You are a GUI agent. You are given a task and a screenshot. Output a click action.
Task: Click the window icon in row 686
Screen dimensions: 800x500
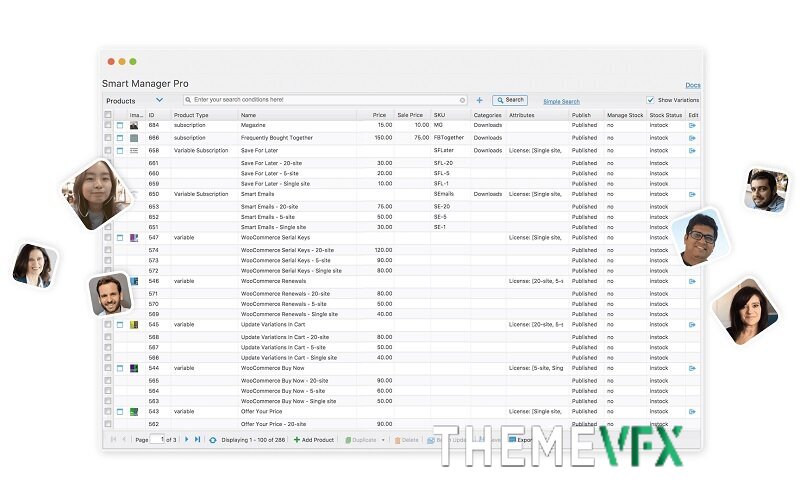[x=120, y=138]
